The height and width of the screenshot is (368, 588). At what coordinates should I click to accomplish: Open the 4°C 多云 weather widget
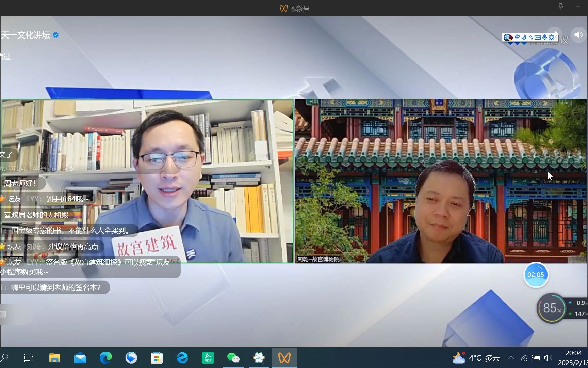point(476,358)
